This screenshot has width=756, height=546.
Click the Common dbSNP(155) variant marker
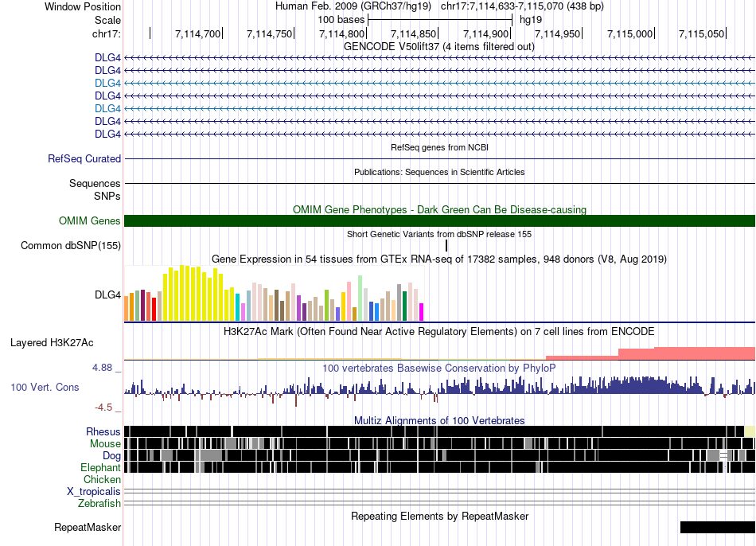pos(446,245)
